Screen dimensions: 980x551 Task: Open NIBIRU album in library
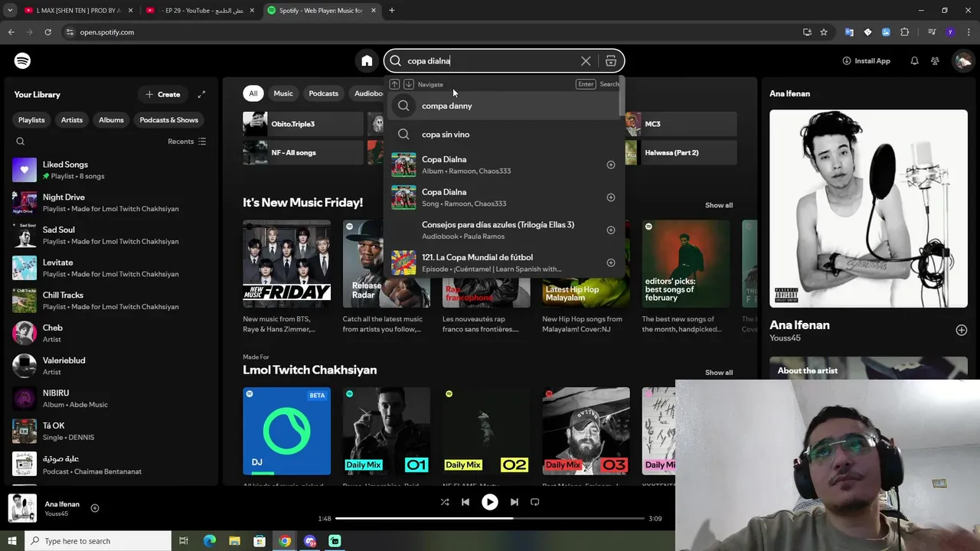[111, 399]
